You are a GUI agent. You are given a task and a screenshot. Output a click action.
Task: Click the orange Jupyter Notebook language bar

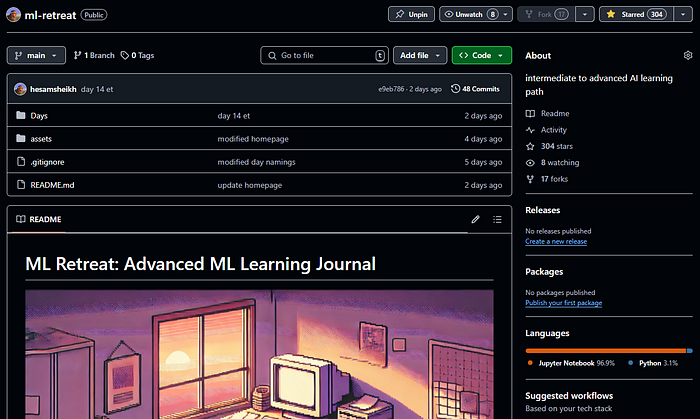pyautogui.click(x=606, y=351)
